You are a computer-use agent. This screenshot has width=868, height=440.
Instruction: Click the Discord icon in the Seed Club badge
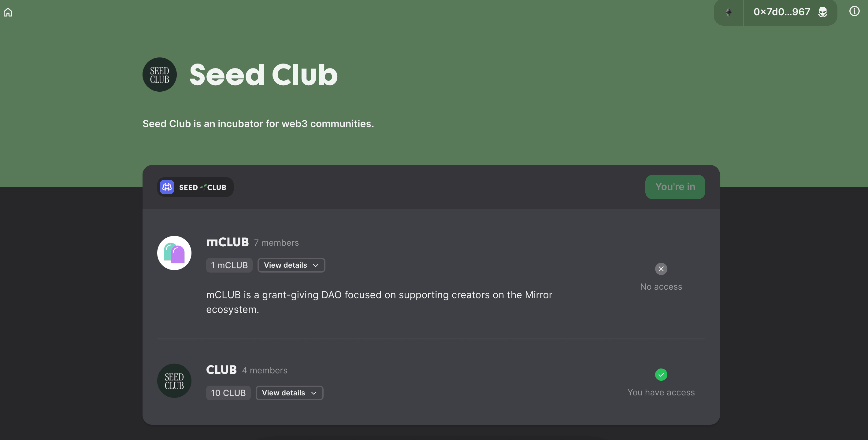[167, 187]
